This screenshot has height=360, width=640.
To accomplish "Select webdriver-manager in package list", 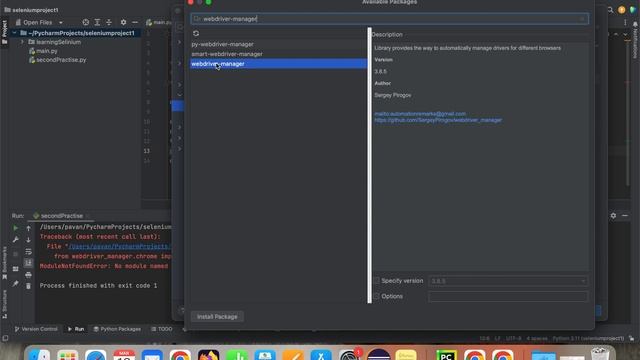I will (x=278, y=64).
